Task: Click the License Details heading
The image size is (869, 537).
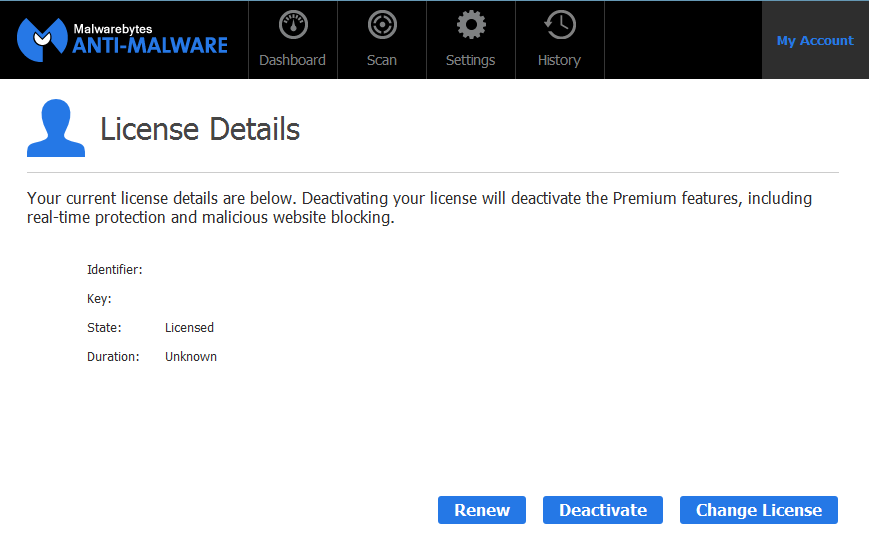Action: [200, 129]
